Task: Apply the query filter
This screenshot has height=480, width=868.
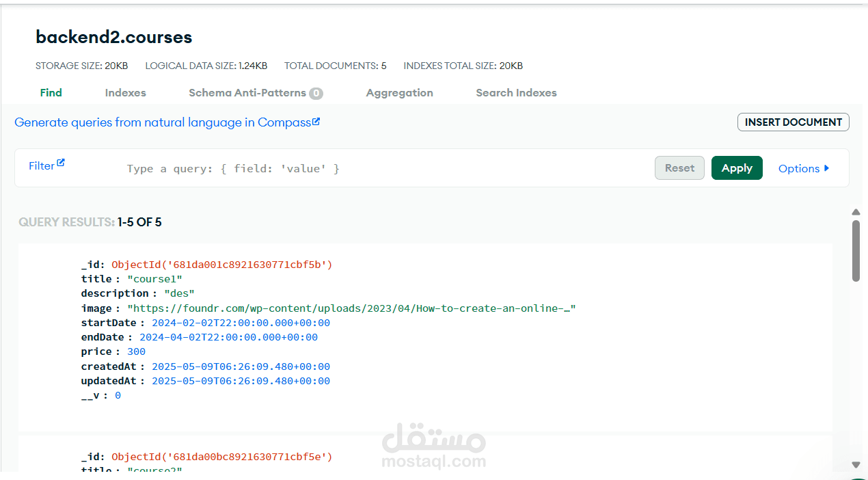Action: (737, 168)
